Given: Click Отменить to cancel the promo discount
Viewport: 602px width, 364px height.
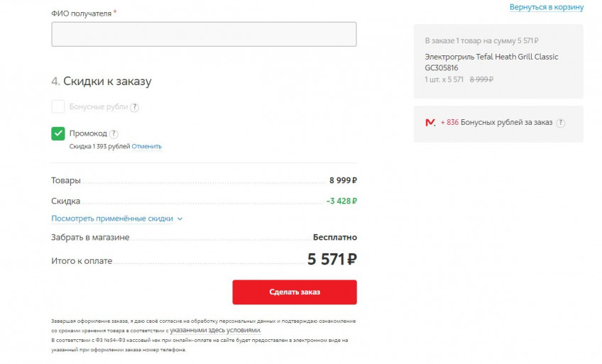Looking at the screenshot, I should click(146, 146).
